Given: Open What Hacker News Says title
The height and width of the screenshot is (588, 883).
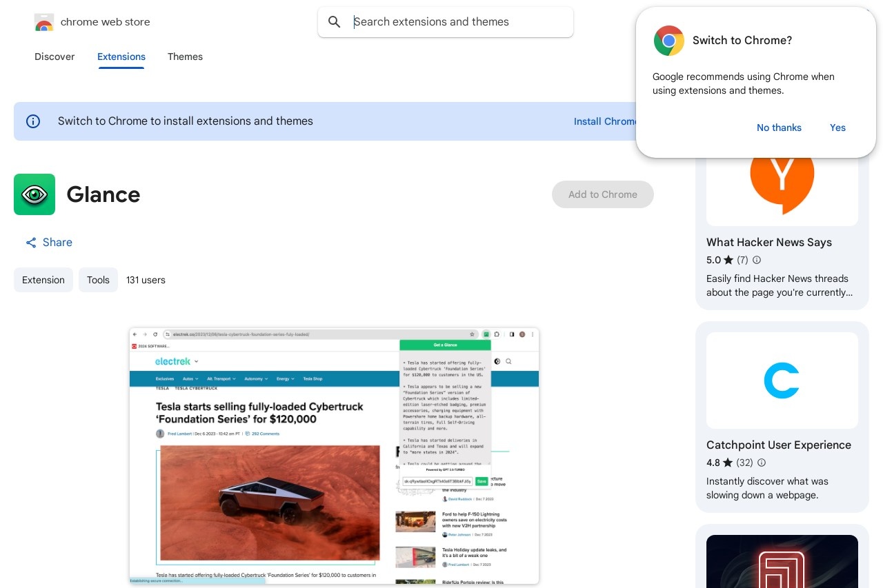Looking at the screenshot, I should [x=769, y=243].
